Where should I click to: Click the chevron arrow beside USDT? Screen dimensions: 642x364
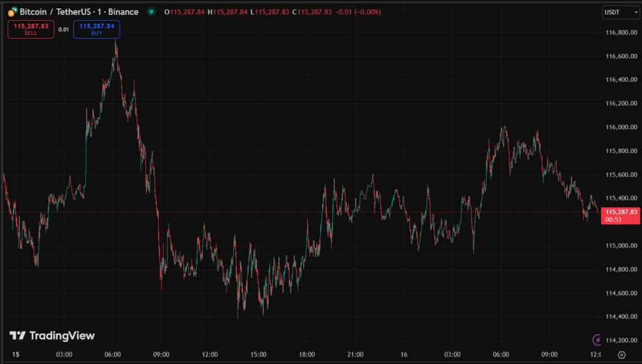(x=636, y=11)
